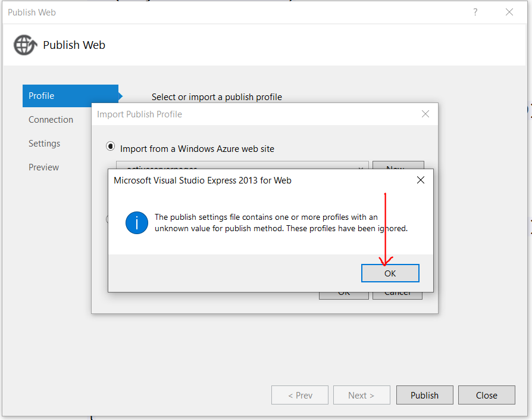Click the publish settings warning message text
Screen dimensions: 532x420
tap(281, 222)
